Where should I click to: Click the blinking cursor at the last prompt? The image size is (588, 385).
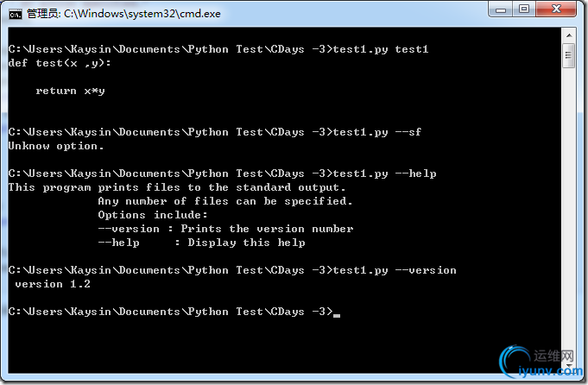tap(337, 312)
